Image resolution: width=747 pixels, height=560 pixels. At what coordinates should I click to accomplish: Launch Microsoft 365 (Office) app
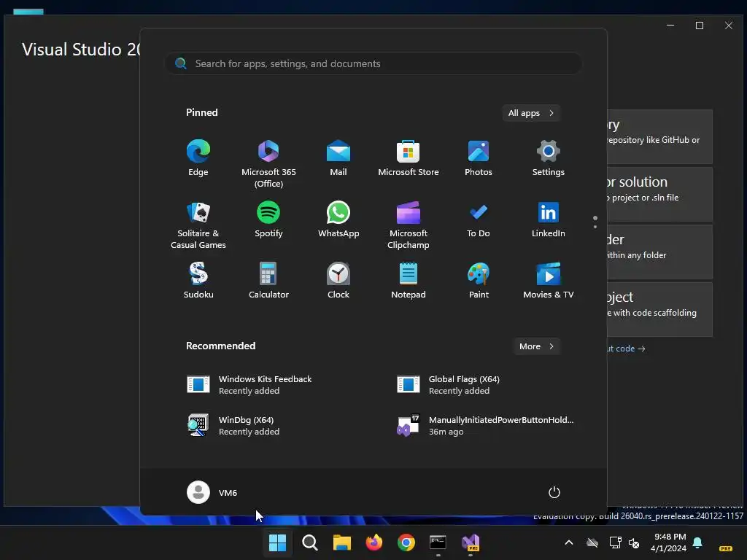tap(268, 163)
